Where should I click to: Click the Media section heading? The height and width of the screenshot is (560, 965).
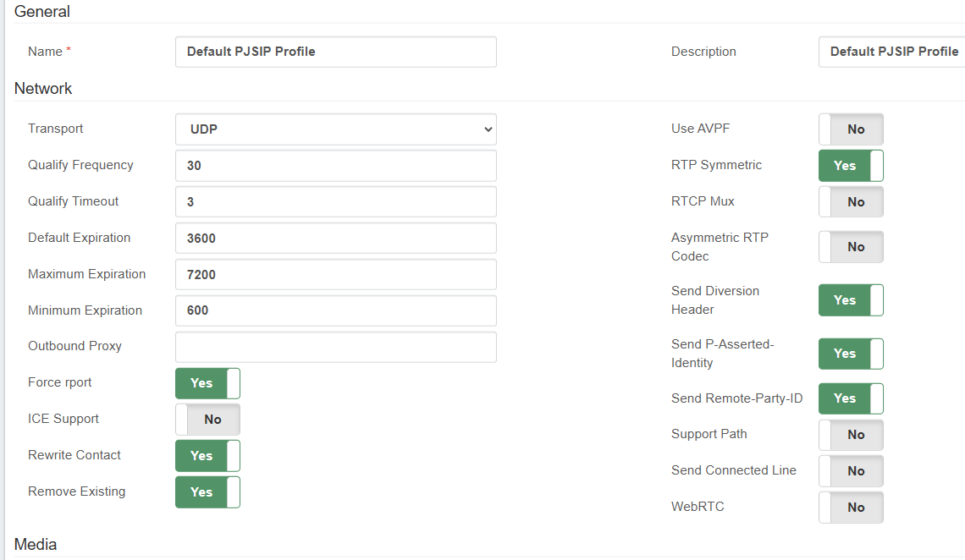[35, 545]
